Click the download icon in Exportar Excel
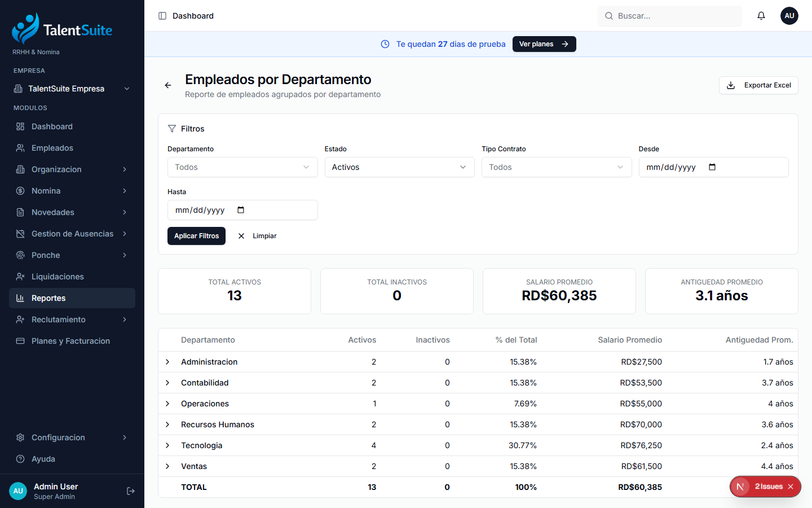This screenshot has width=812, height=508. (x=731, y=85)
